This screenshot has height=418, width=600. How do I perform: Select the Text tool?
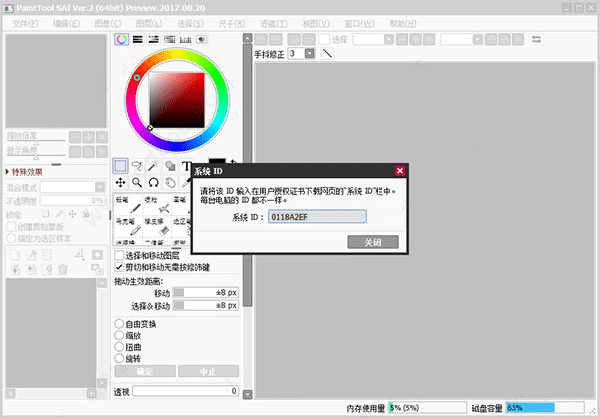pyautogui.click(x=186, y=166)
